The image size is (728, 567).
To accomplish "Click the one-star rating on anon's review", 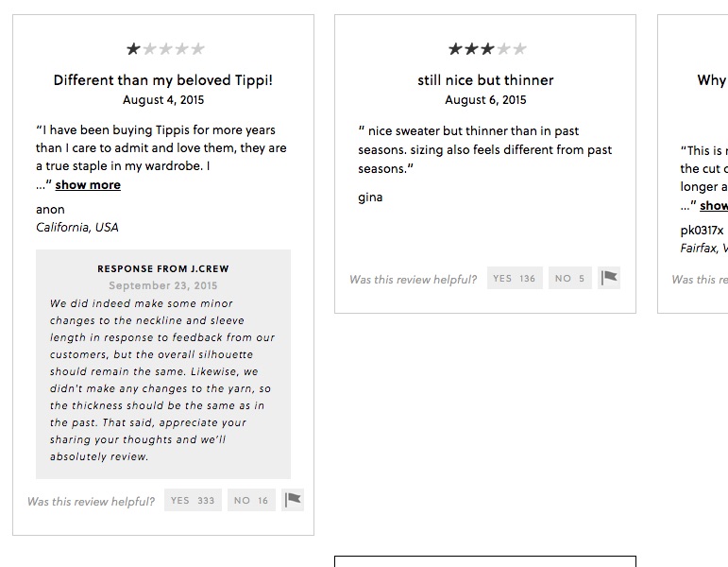I will click(165, 49).
